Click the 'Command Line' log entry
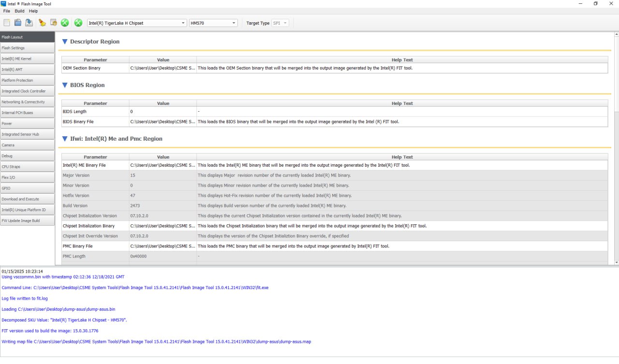Viewport: 619px width, 364px height. point(135,288)
